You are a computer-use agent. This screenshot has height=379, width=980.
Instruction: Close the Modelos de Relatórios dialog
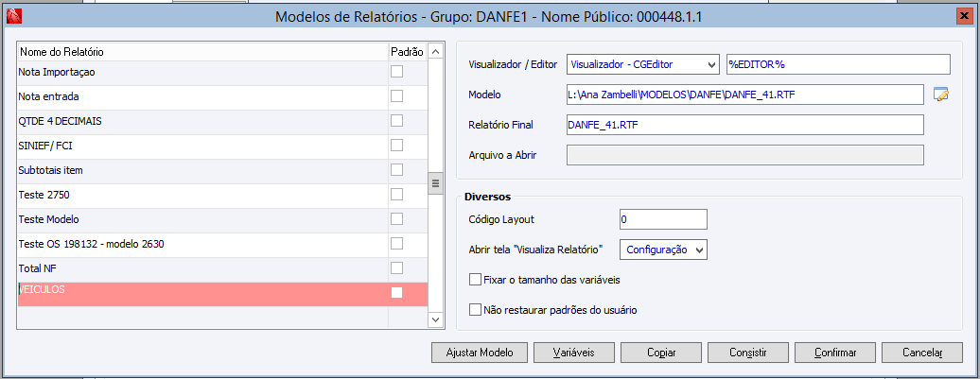click(965, 16)
